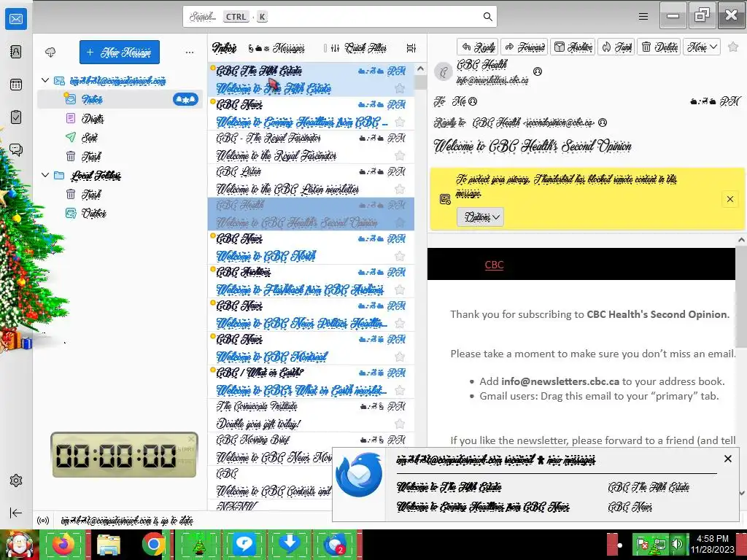Open the Address Book space
The height and width of the screenshot is (560, 747).
click(16, 52)
